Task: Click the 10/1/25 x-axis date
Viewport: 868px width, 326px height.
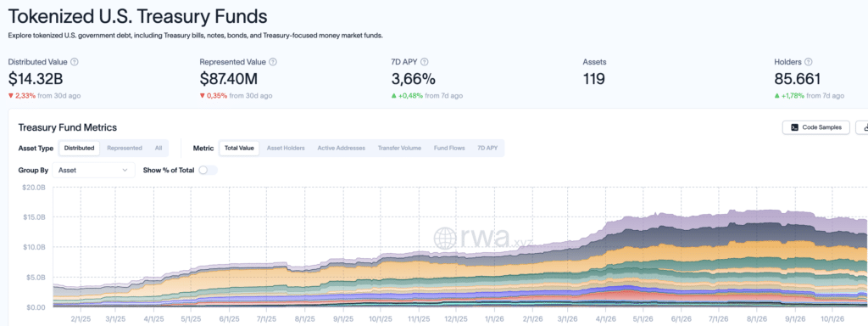Action: click(381, 319)
